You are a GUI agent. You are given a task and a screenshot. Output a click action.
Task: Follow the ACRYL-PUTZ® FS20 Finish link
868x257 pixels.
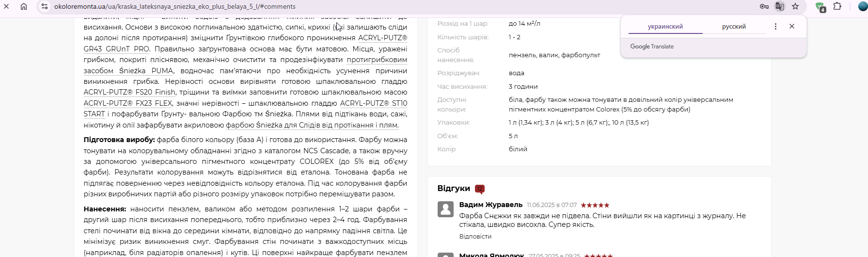pos(129,92)
